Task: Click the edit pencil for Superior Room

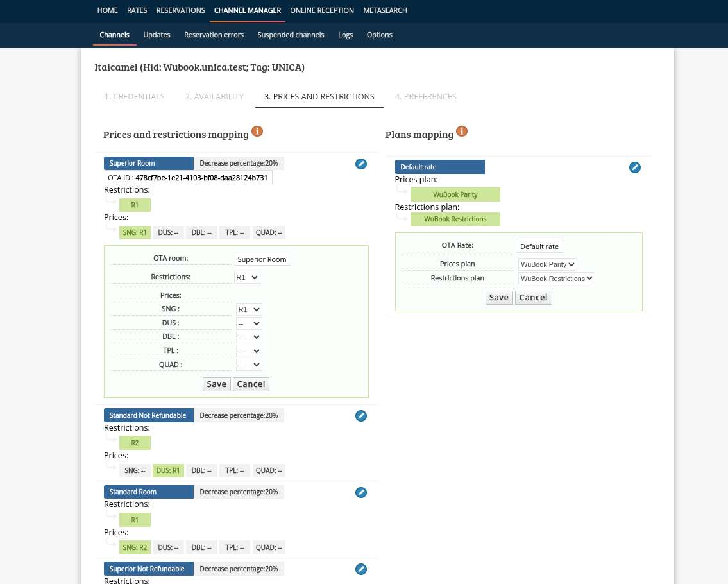Action: 361,164
